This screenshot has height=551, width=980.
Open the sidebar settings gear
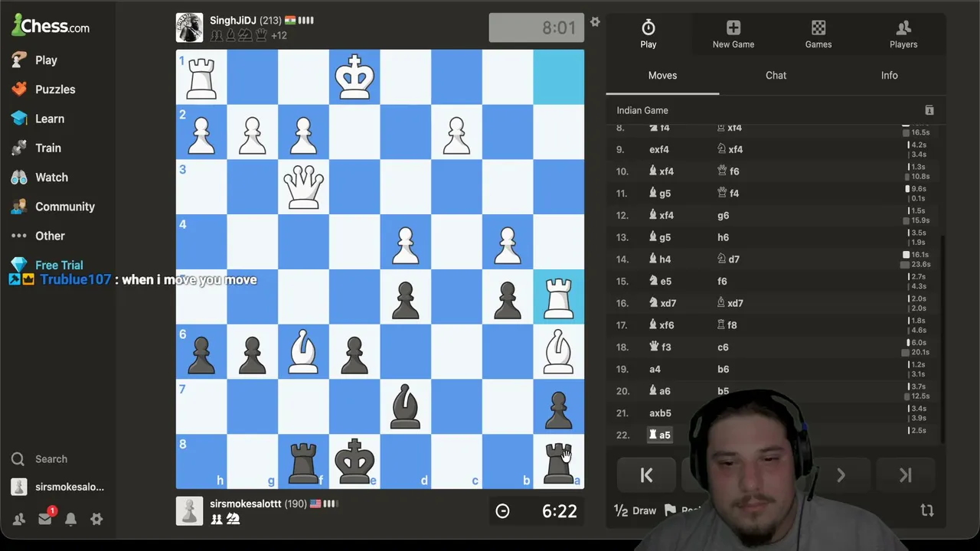[x=96, y=519]
